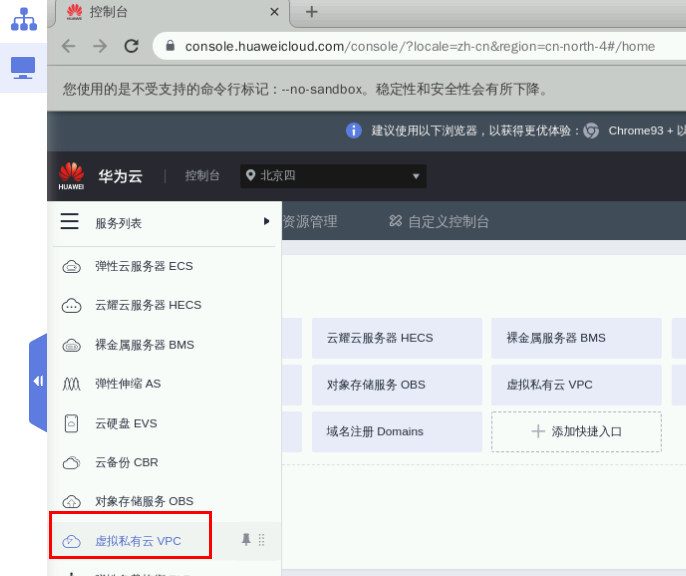The image size is (686, 576).
Task: Collapse the blue side panel handle
Action: point(38,382)
